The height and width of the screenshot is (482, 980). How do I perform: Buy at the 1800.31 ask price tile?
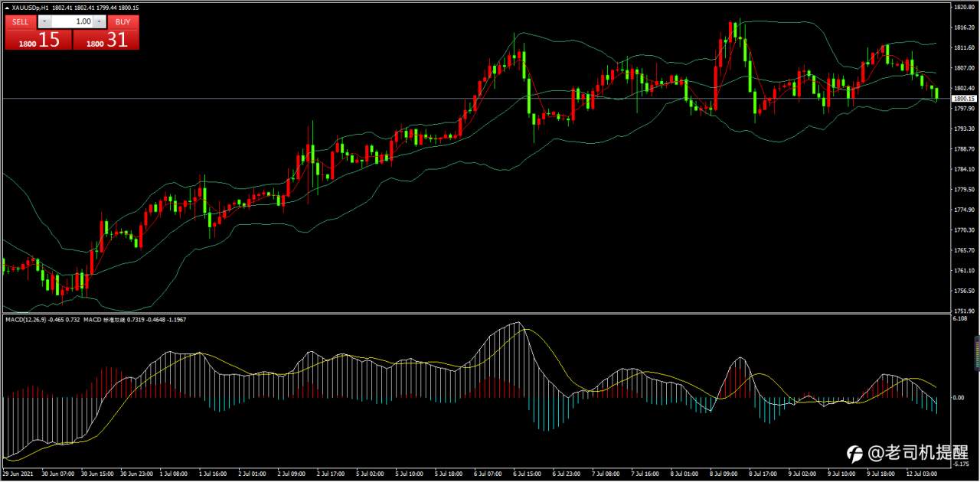tap(106, 41)
